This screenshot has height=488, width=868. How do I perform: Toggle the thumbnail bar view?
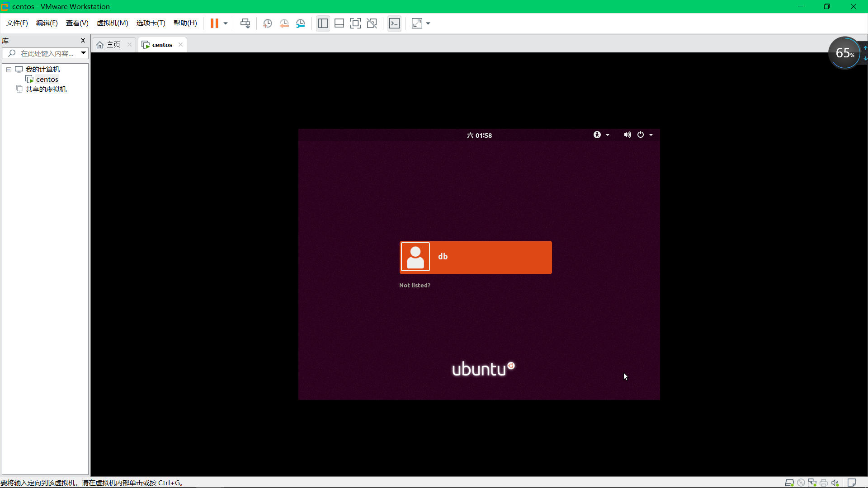[339, 23]
